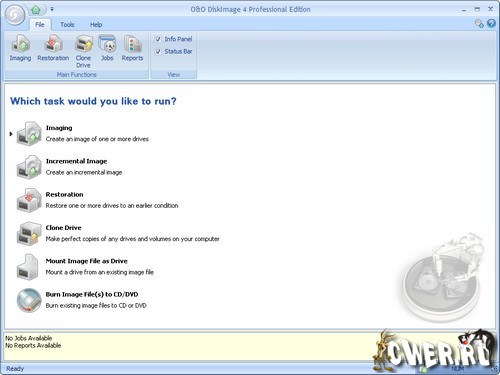Click the arrow marker beside Imaging task
500x375 pixels.
point(11,134)
